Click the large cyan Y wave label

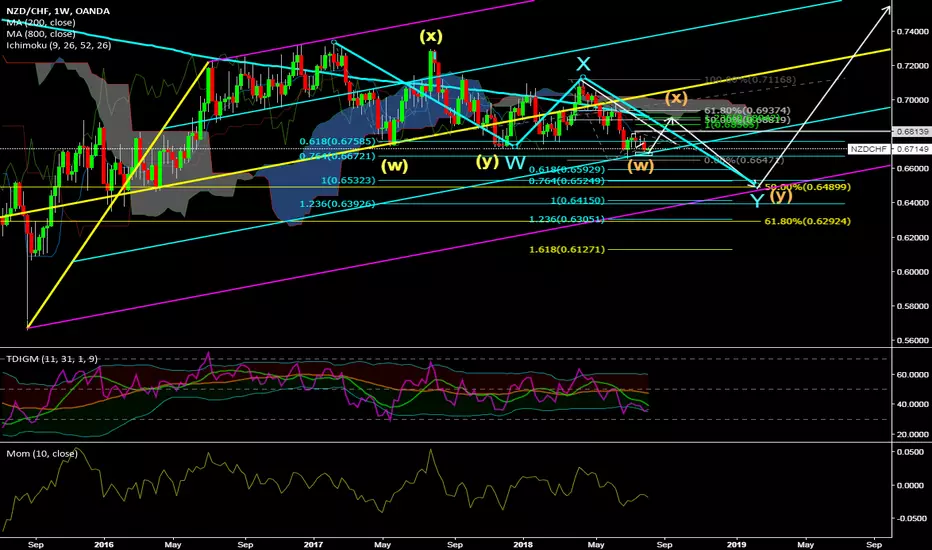757,201
